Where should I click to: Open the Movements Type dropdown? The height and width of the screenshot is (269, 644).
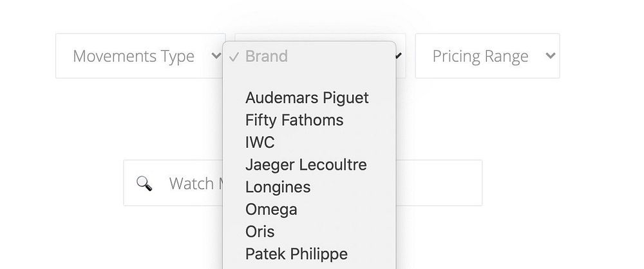140,56
